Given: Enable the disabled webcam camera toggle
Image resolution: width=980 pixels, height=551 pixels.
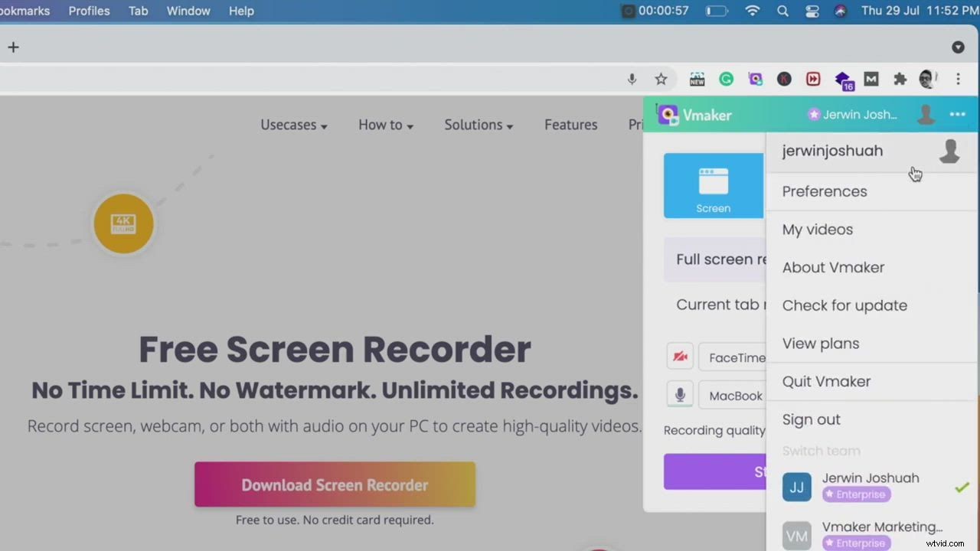Looking at the screenshot, I should (680, 357).
